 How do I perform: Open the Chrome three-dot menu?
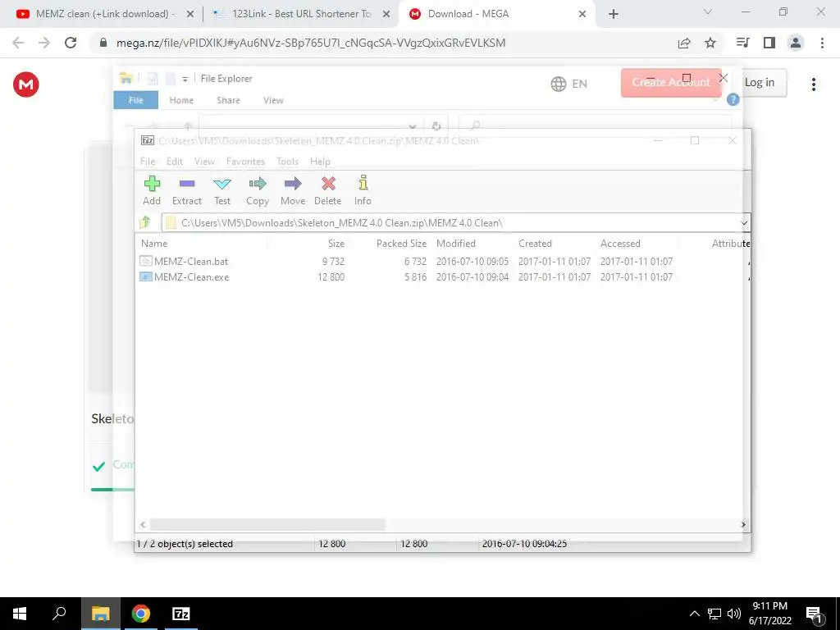pos(822,43)
